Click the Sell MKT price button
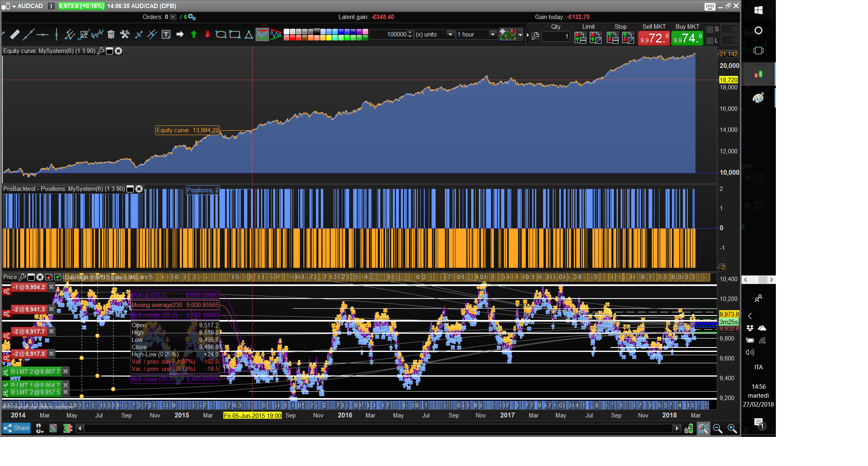Image resolution: width=868 pixels, height=466 pixels. click(654, 38)
